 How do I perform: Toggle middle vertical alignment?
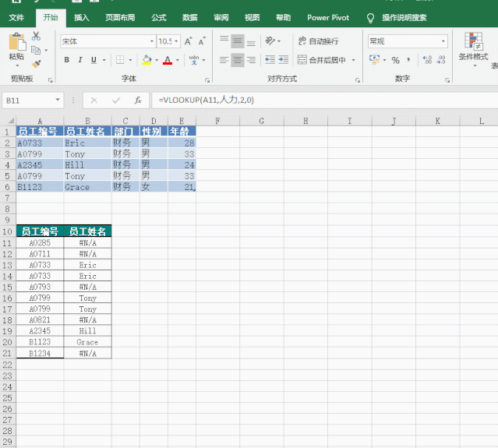pyautogui.click(x=238, y=41)
